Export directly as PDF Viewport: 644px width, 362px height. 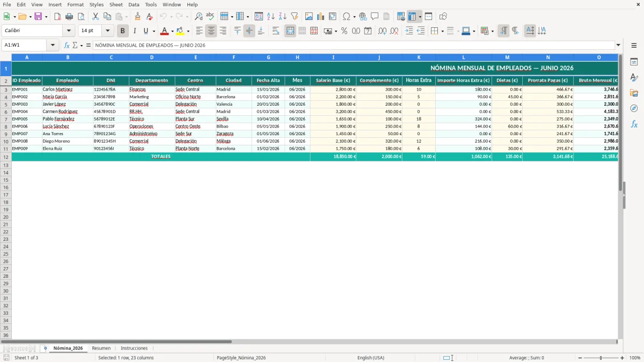57,17
